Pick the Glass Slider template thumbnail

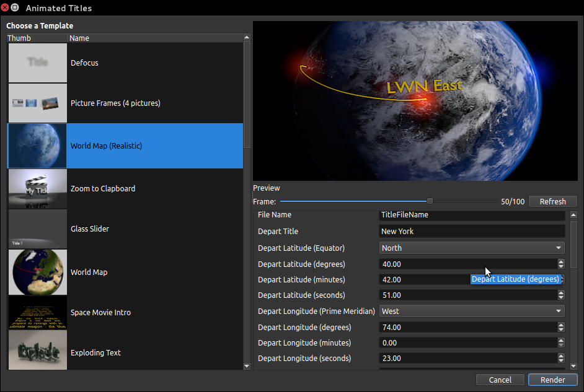37,229
